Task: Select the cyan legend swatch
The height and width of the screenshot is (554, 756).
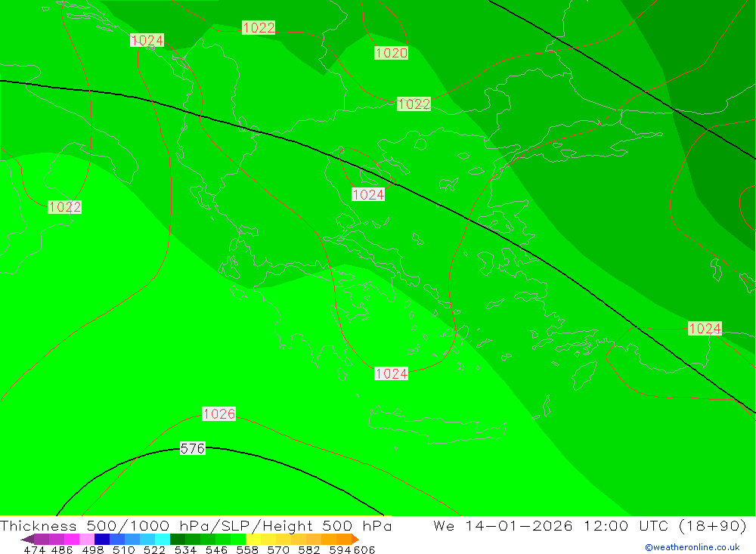Action: 163,539
